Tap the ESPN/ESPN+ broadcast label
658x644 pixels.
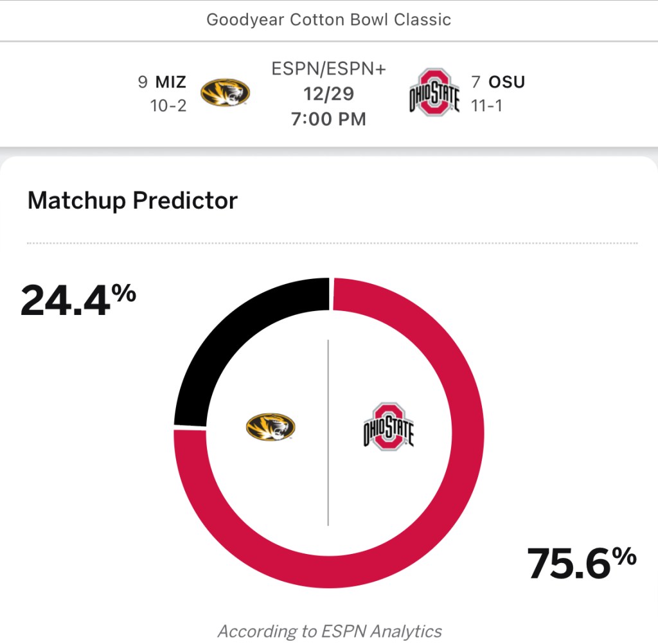click(x=329, y=69)
